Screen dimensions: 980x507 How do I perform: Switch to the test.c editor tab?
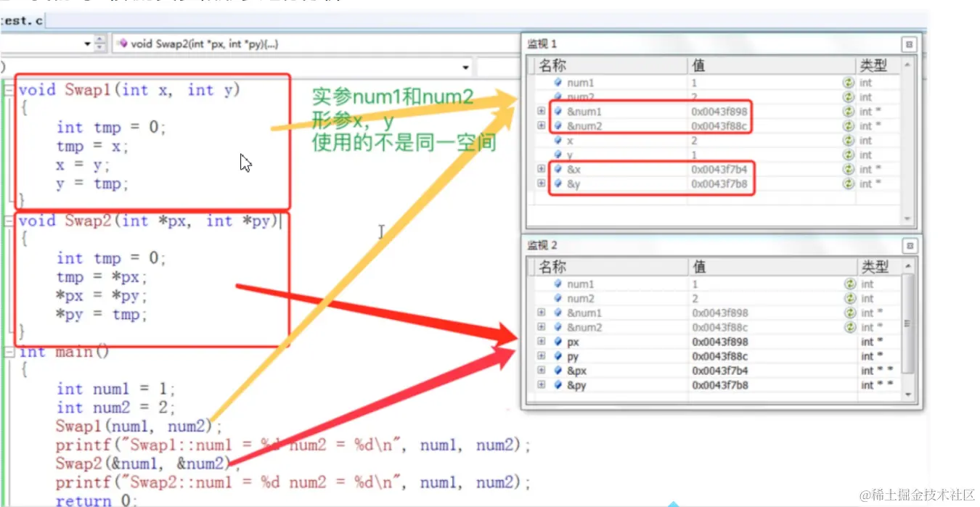coord(21,20)
